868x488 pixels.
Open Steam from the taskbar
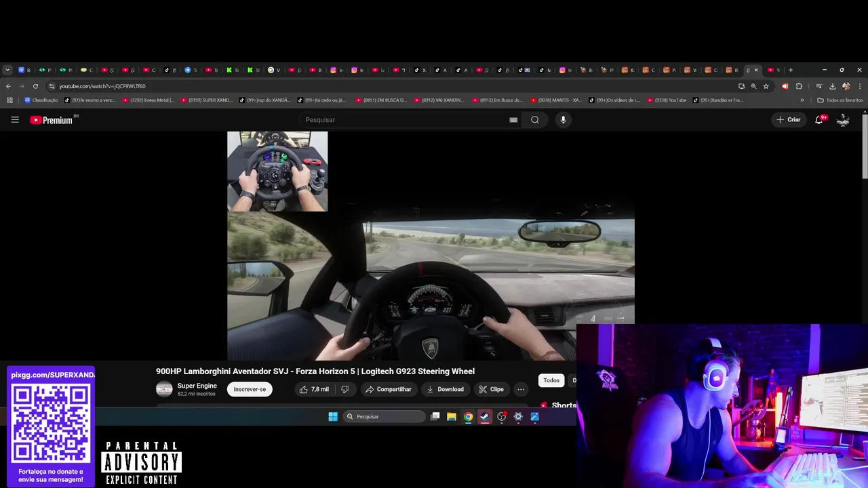(485, 417)
